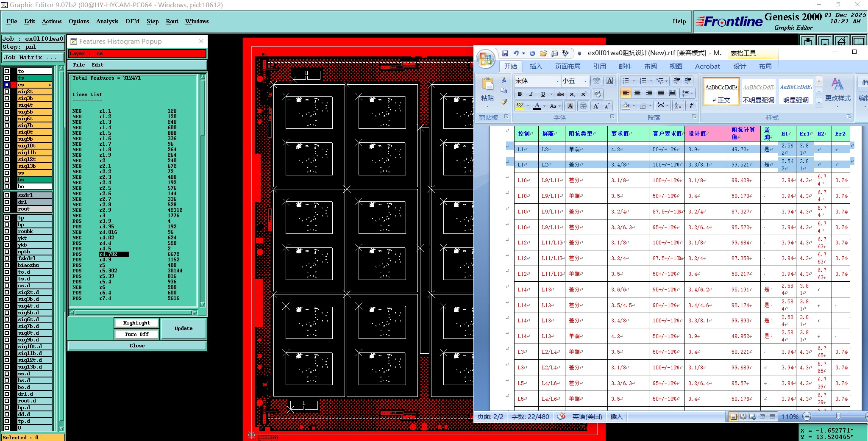Apply subscript formatting in Word
Screen dimensions: 868x441
[573, 94]
